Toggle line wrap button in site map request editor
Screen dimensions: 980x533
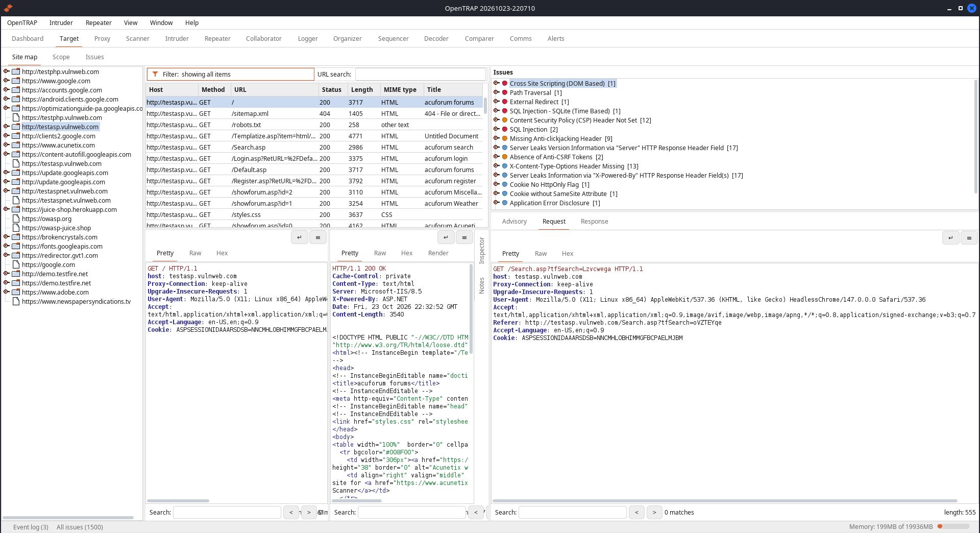300,237
